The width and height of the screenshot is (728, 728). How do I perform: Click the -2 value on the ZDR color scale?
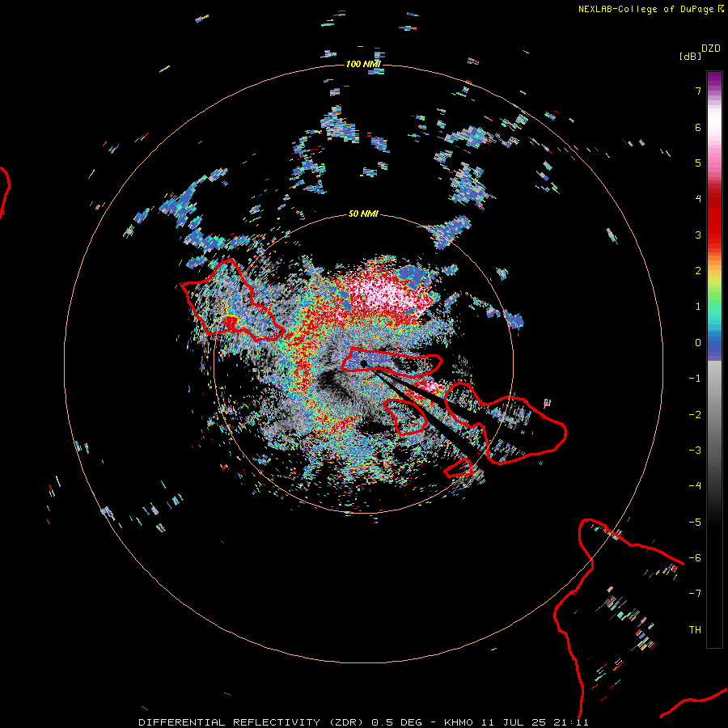(695, 415)
